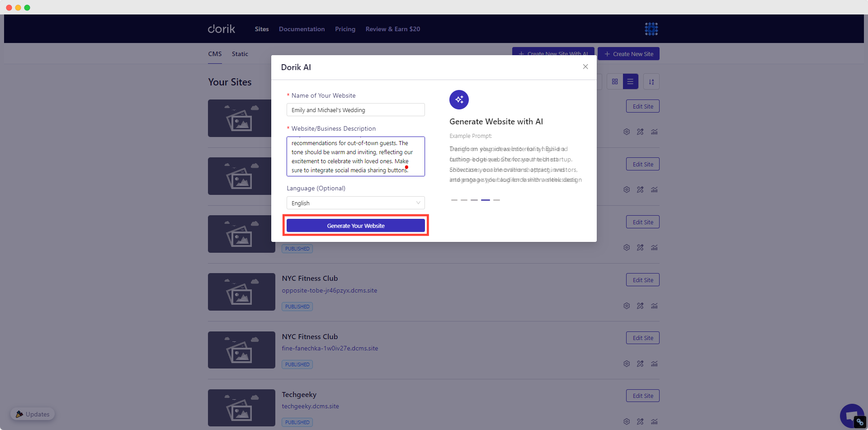
Task: Select the second example prompt carousel dot
Action: [464, 200]
